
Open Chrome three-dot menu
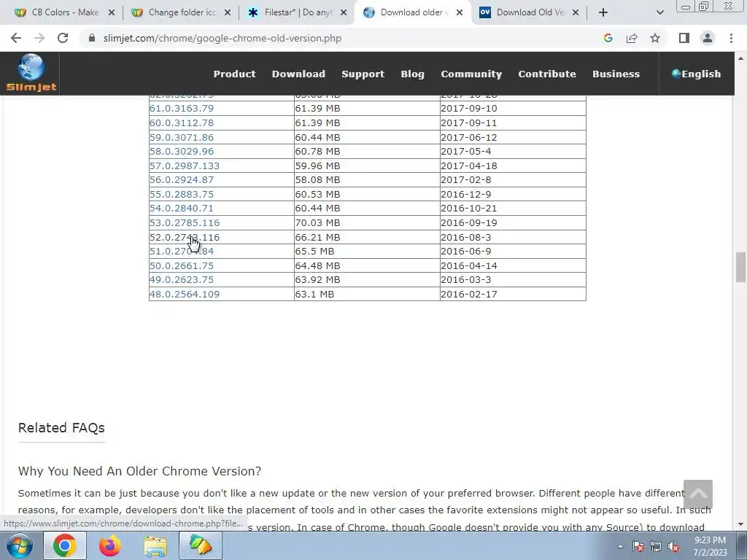pos(731,38)
